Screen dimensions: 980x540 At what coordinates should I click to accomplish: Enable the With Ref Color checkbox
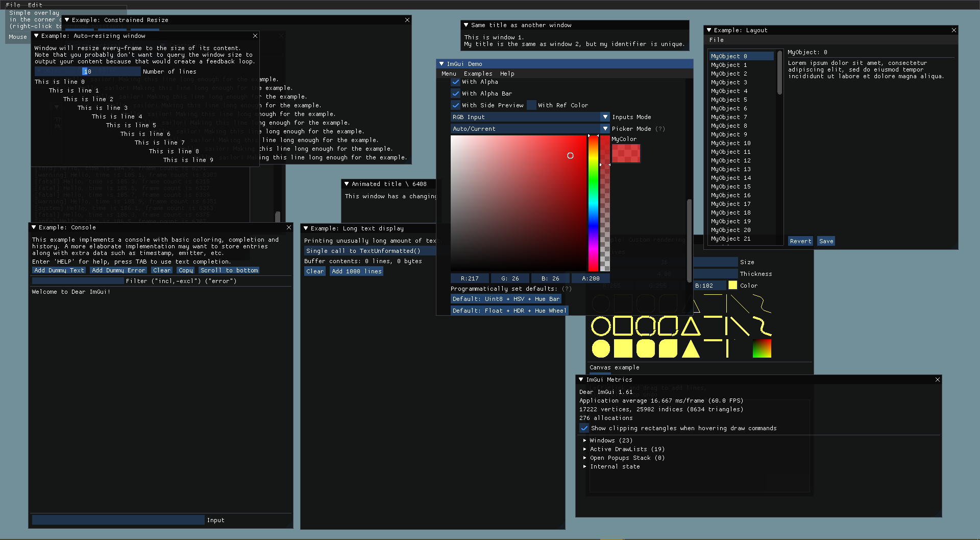532,105
